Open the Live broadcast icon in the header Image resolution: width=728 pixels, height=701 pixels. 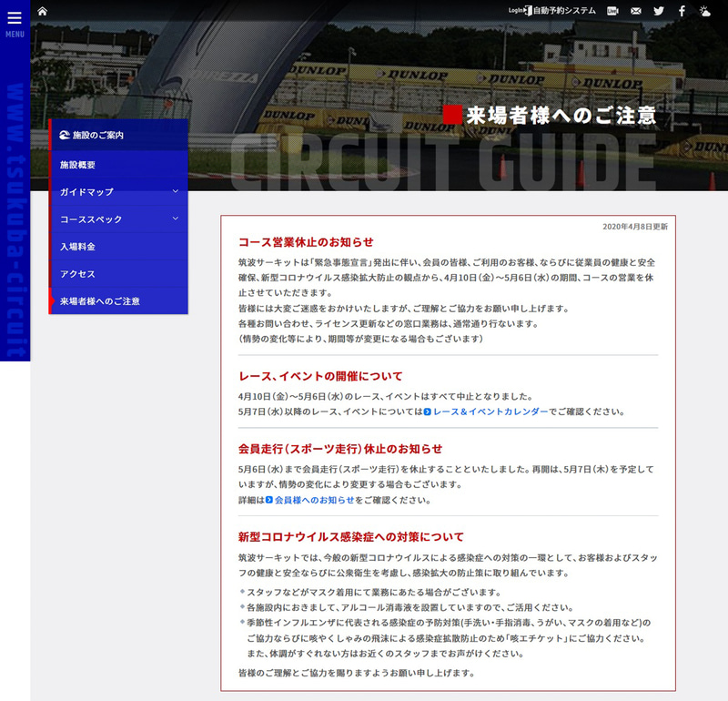pyautogui.click(x=612, y=11)
